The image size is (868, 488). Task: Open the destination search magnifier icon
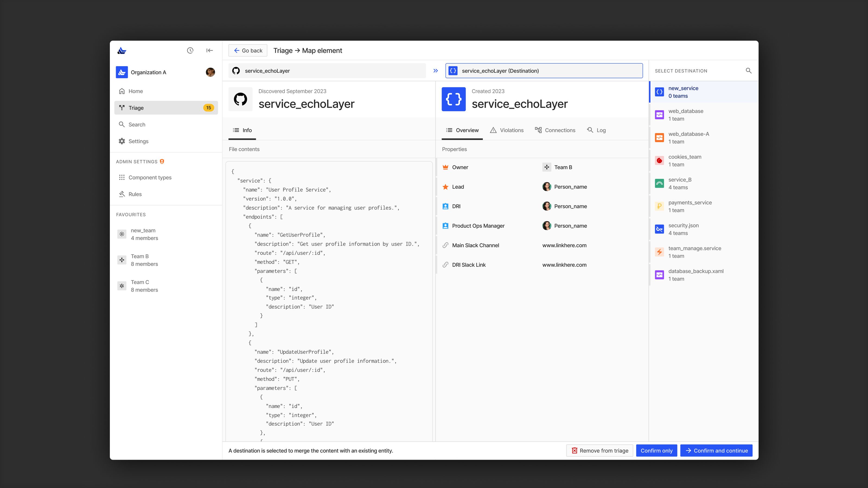coord(748,71)
